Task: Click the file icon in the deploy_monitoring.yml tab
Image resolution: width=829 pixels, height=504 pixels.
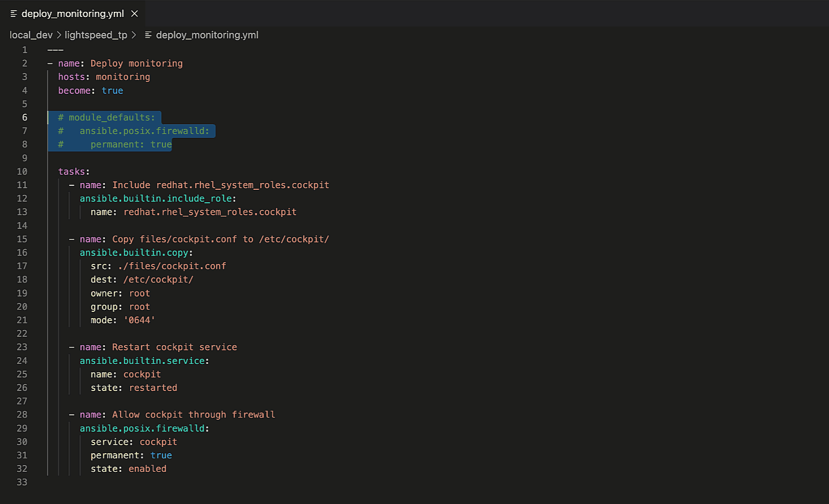Action: click(14, 14)
